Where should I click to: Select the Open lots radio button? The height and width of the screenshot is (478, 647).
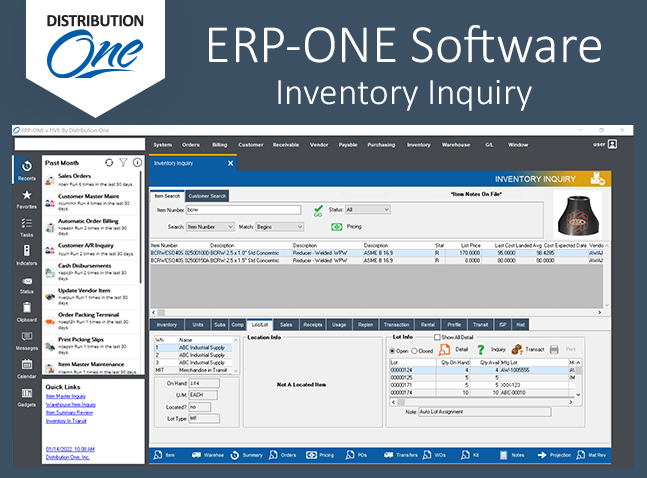pos(392,351)
